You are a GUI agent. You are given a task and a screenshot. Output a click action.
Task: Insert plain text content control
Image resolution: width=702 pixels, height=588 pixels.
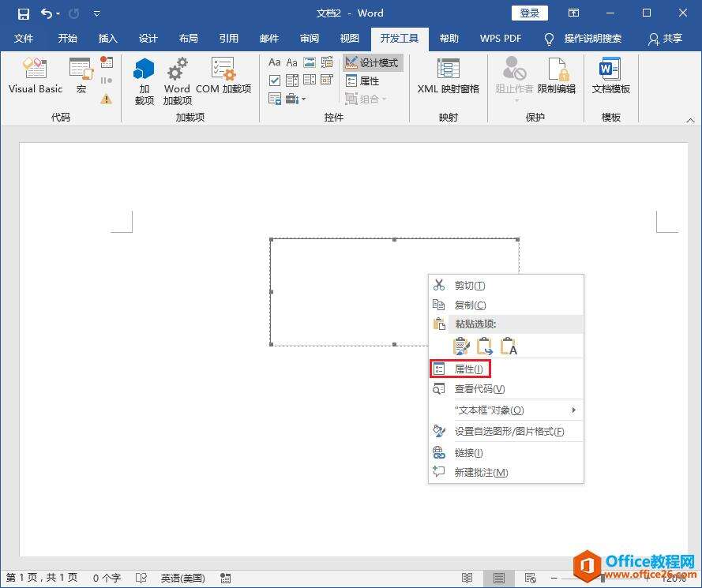tap(292, 62)
